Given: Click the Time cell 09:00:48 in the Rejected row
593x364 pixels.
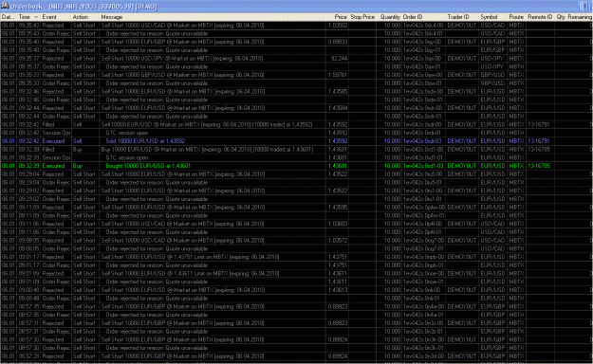Looking at the screenshot, I should point(28,290).
